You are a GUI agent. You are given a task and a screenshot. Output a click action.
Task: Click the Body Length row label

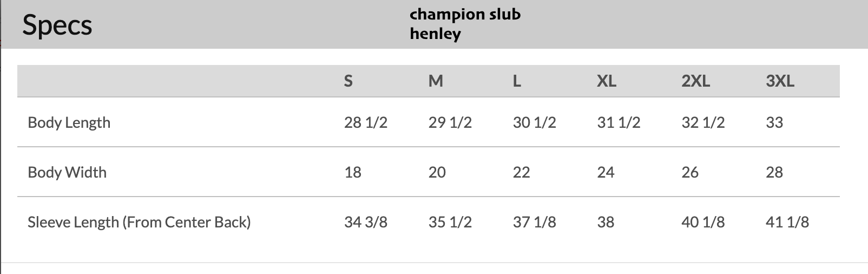[69, 122]
